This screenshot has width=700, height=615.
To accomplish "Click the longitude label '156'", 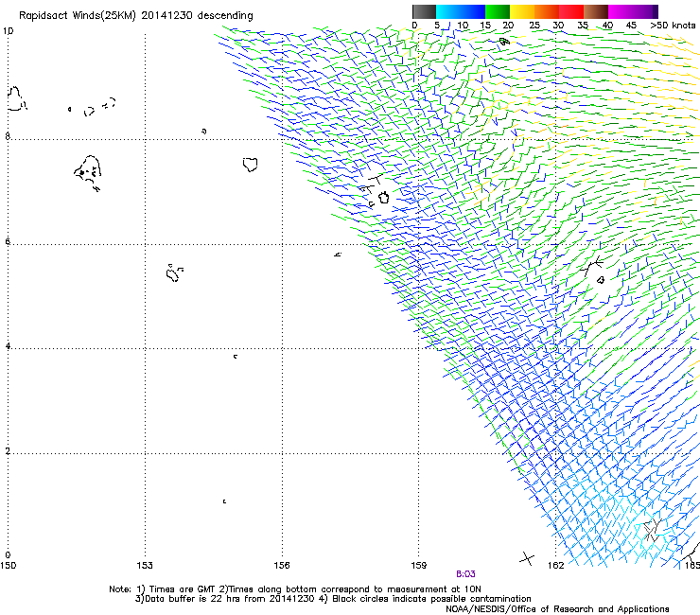I will click(282, 566).
